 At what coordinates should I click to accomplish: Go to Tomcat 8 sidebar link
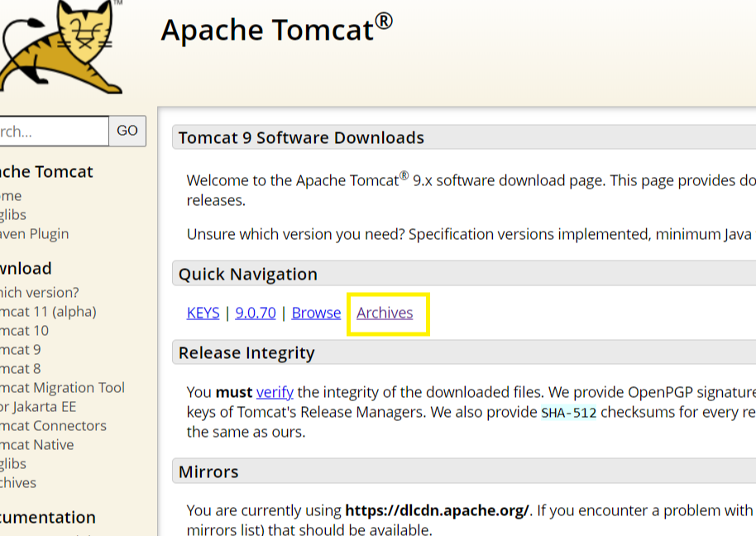[20, 369]
